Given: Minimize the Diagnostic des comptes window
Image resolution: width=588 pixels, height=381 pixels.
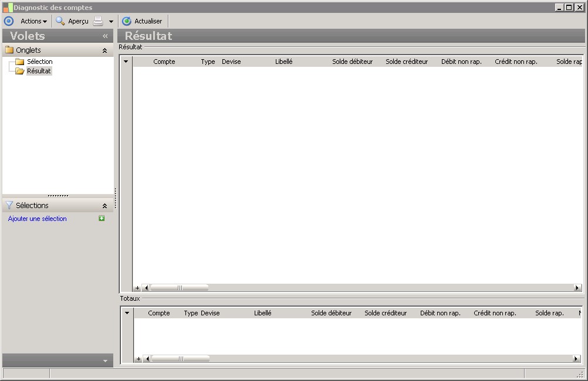Looking at the screenshot, I should (559, 7).
